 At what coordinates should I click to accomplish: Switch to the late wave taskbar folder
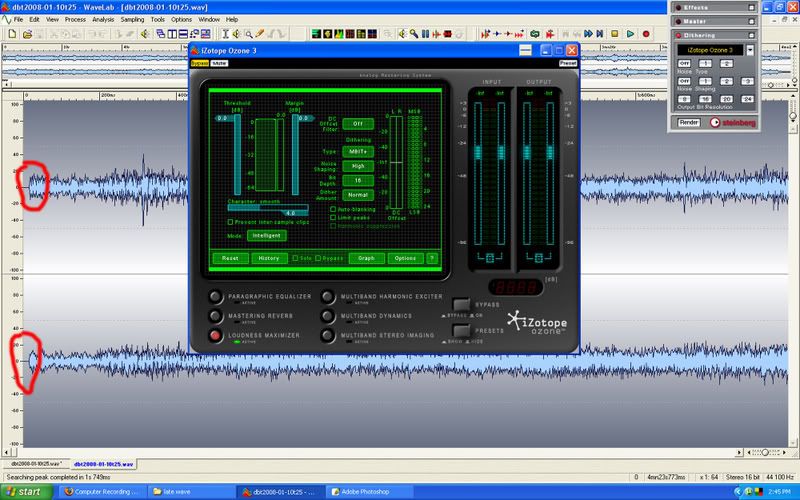[x=192, y=492]
